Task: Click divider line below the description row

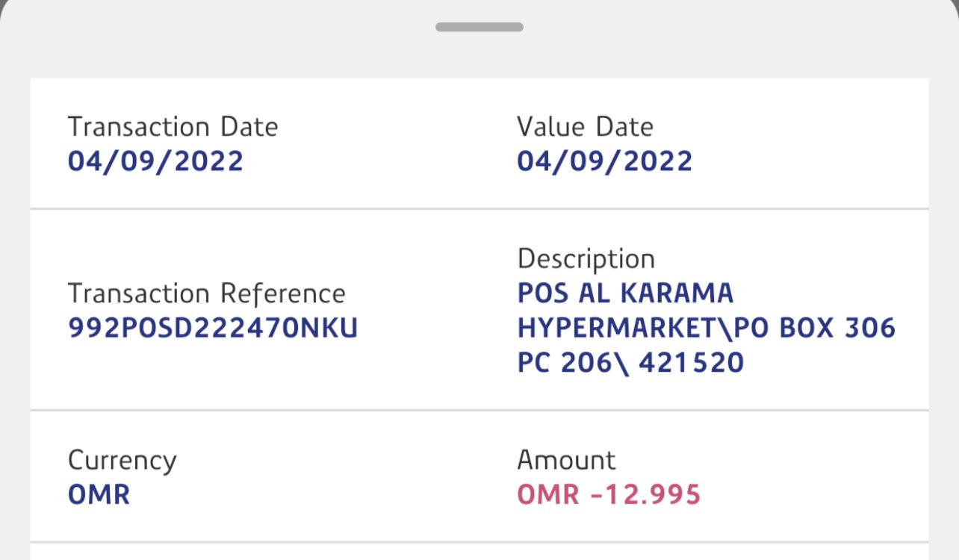Action: pyautogui.click(x=479, y=410)
